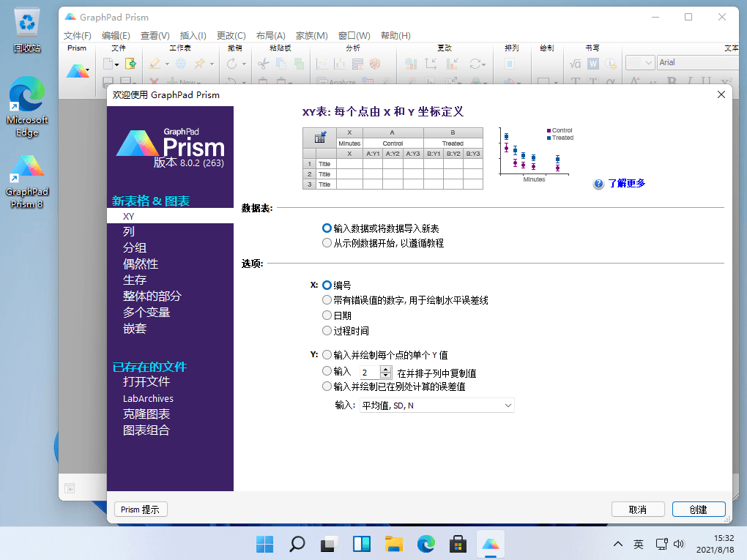Click the replicate count number field
This screenshot has height=560, width=747.
(370, 373)
